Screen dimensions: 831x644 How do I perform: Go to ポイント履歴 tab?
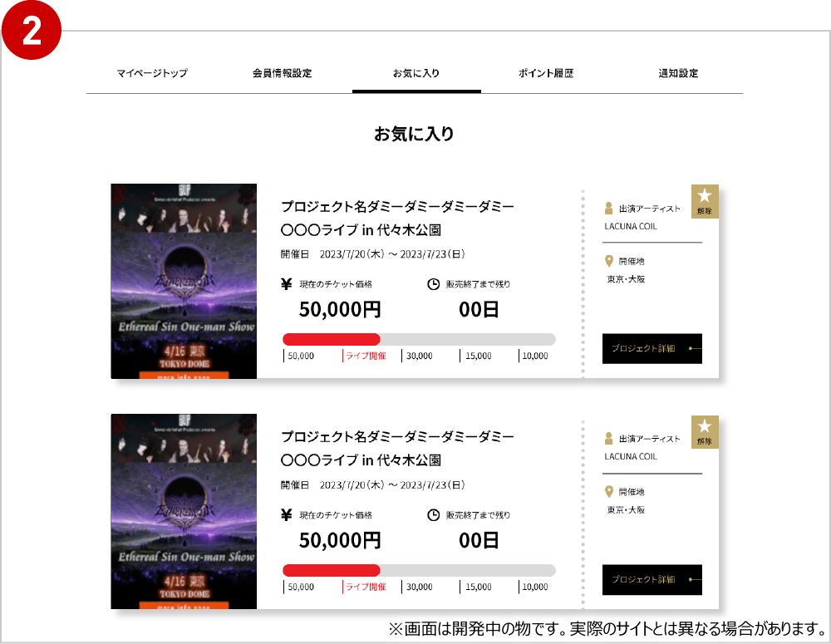tap(546, 73)
